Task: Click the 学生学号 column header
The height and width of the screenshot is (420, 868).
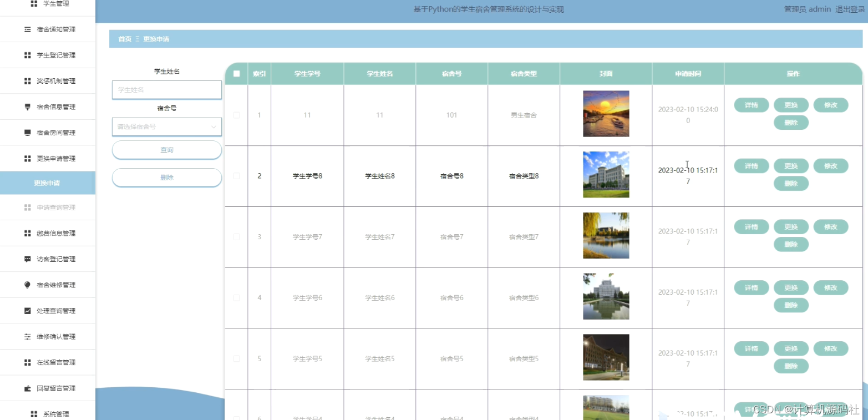Action: click(307, 74)
